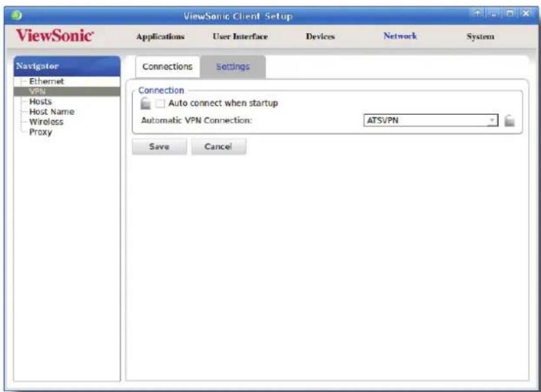Open the System menu
The image size is (541, 392).
click(480, 36)
